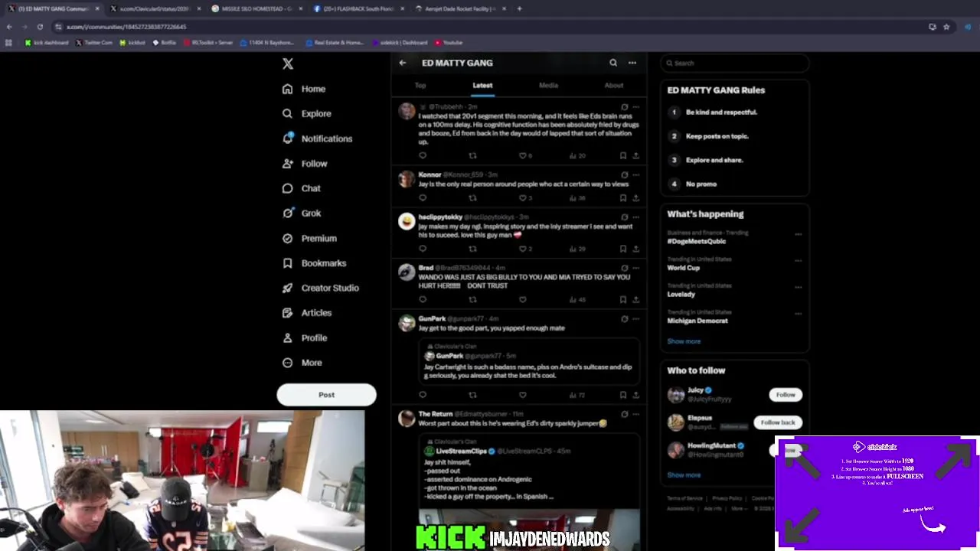Open the Michigan Democrat trending topic
The image size is (980, 551).
pos(697,321)
